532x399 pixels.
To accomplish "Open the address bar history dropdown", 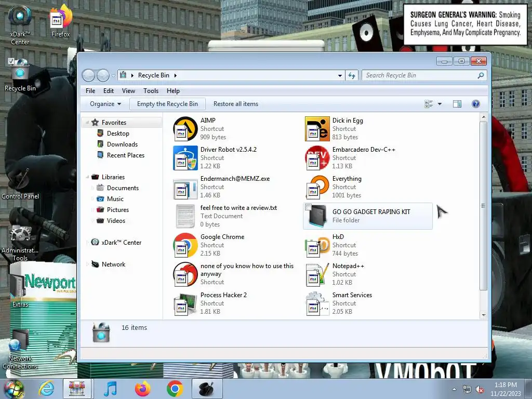I will point(340,75).
